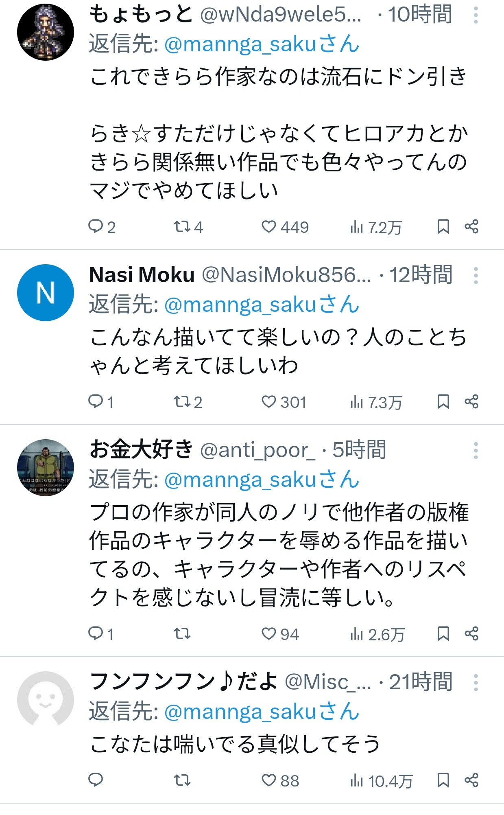This screenshot has height=815, width=504.
Task: Open the @anti_poor_ profile handle
Action: (x=257, y=450)
